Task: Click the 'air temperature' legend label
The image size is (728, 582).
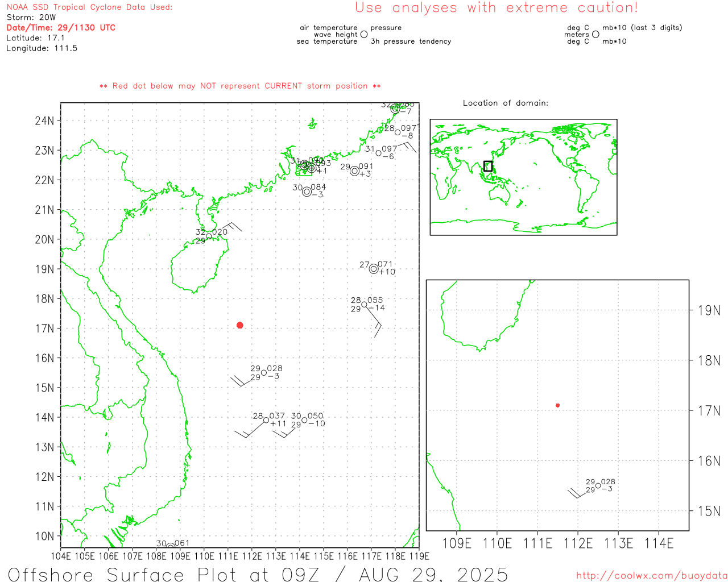Action: (329, 28)
